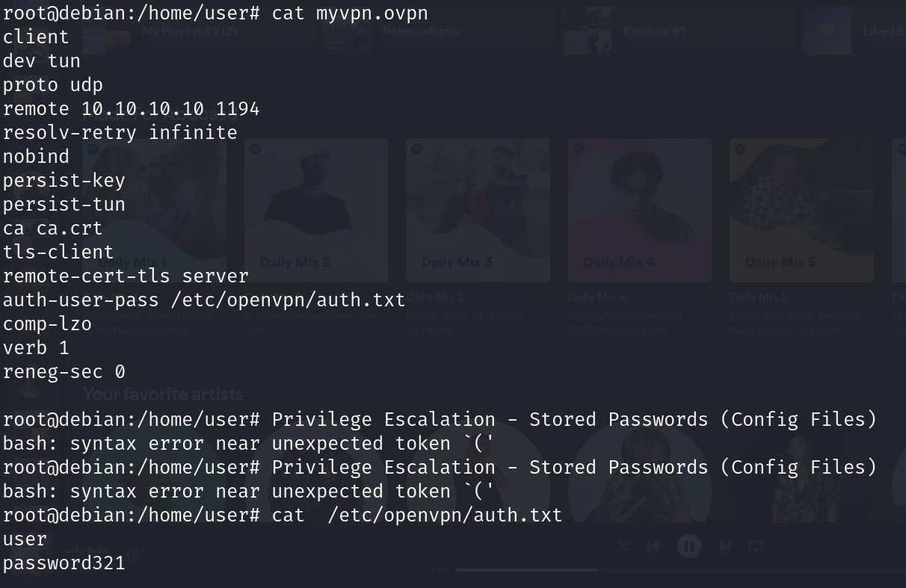Toggle repeat in the player bar

point(755,546)
